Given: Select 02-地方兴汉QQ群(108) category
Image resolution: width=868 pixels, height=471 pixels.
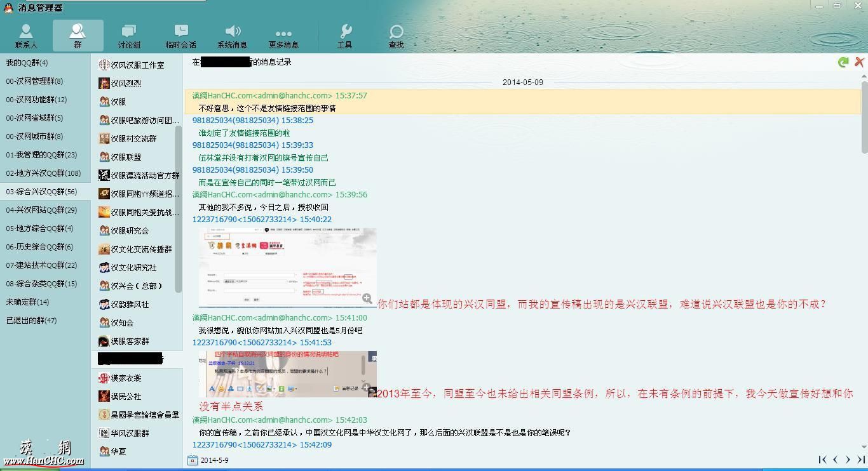Looking at the screenshot, I should click(43, 173).
